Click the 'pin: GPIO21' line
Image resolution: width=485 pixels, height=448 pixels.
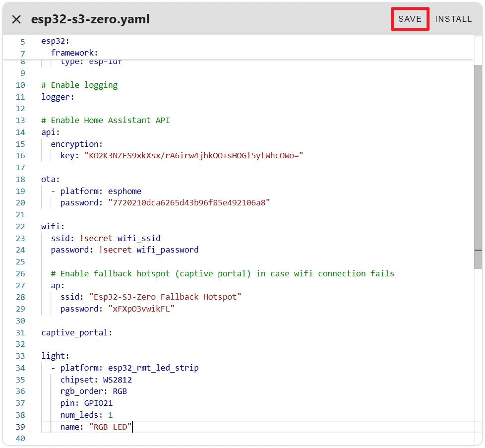tap(87, 403)
